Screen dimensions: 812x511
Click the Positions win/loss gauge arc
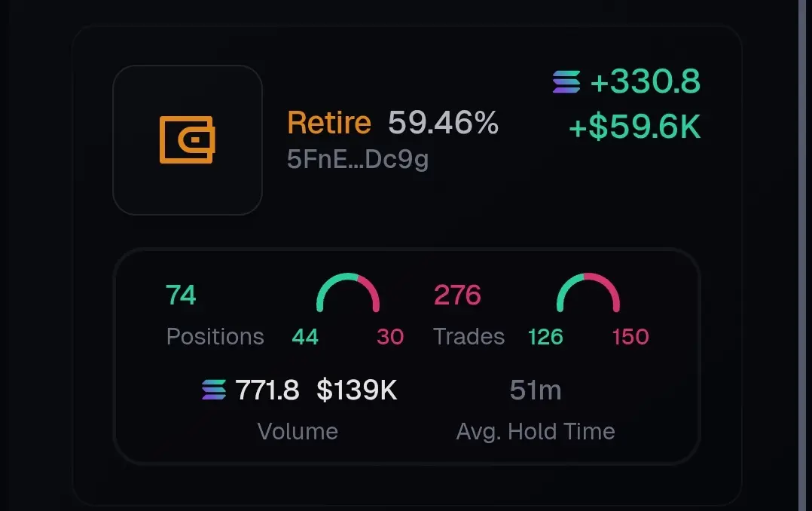pos(348,293)
